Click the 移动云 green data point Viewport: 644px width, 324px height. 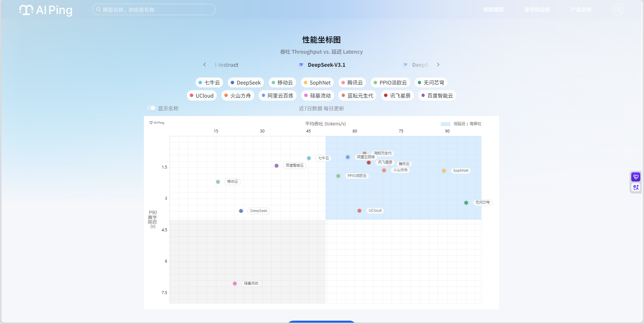click(218, 182)
